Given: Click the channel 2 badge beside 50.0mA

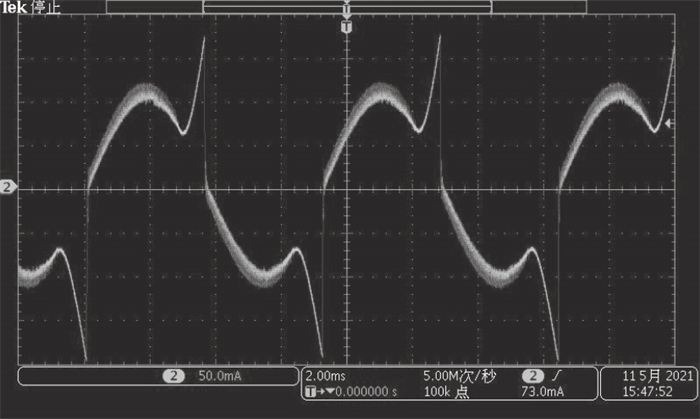Looking at the screenshot, I should pos(174,376).
